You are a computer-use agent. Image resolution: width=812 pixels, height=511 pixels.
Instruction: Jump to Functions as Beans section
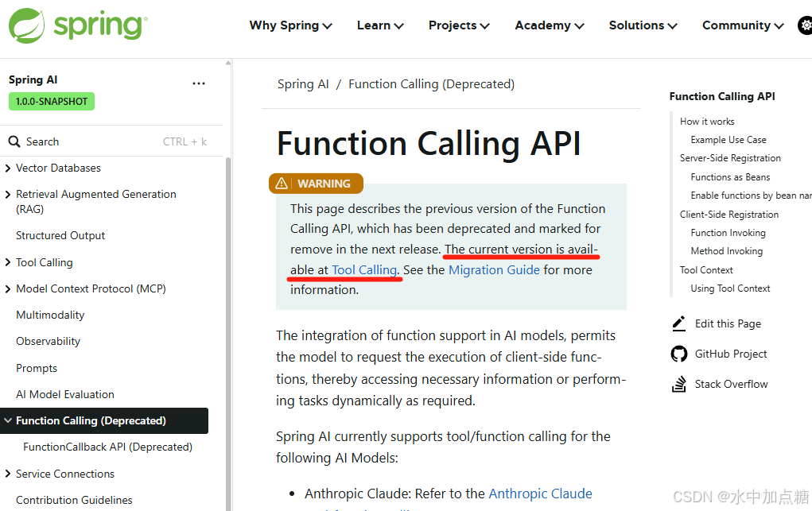tap(730, 177)
